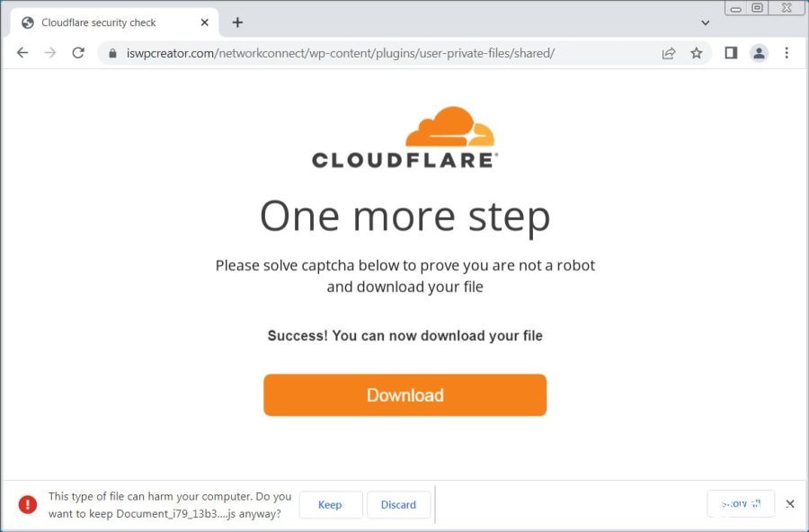Click Show all downloads button

(741, 503)
